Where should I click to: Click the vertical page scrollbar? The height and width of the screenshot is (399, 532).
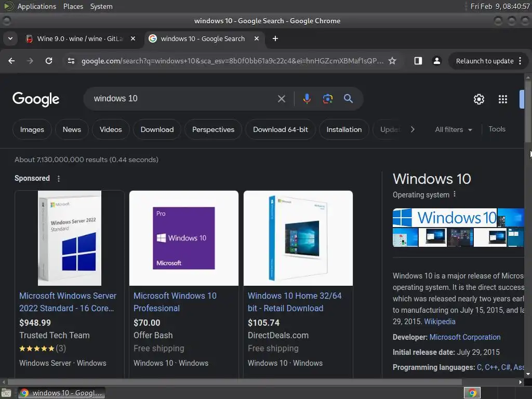pyautogui.click(x=528, y=111)
